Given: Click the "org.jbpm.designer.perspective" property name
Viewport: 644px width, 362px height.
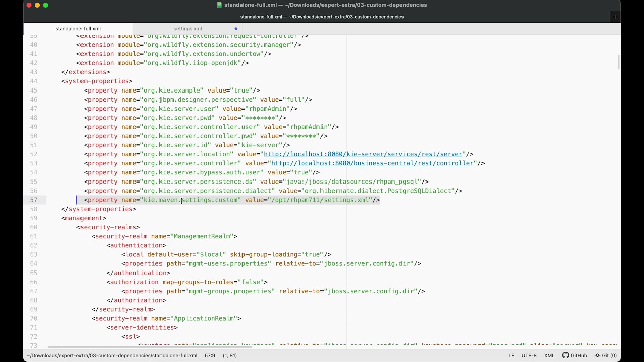Looking at the screenshot, I should click(198, 100).
